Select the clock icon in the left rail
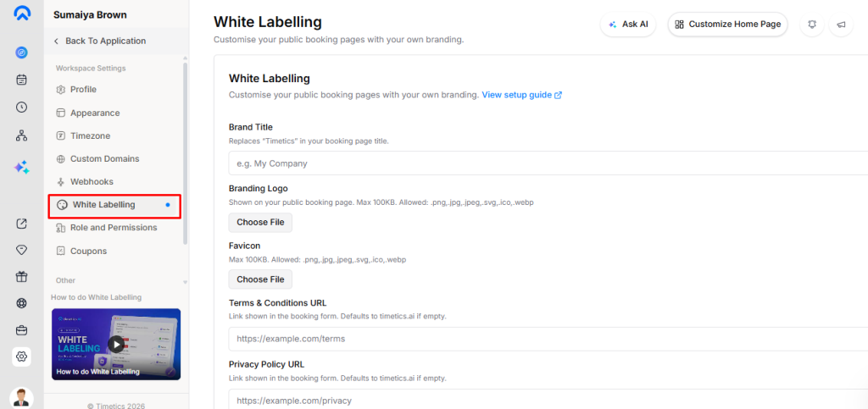The height and width of the screenshot is (409, 868). click(21, 108)
